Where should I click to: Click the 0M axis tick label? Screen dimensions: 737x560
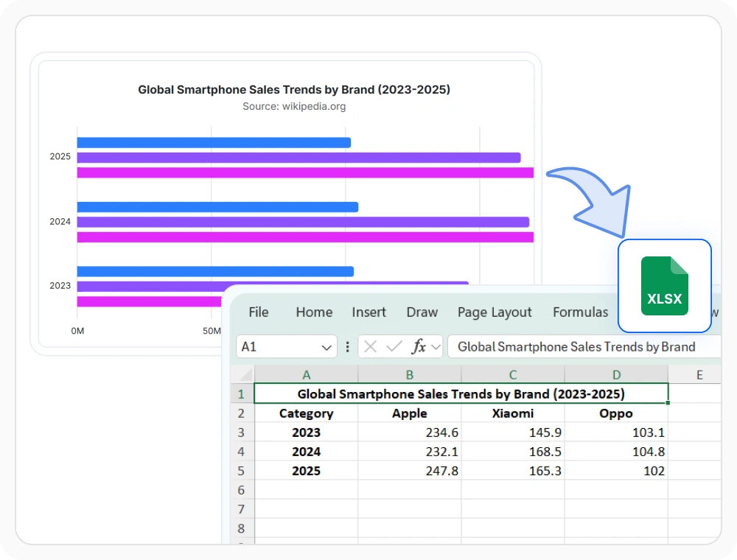tap(77, 331)
